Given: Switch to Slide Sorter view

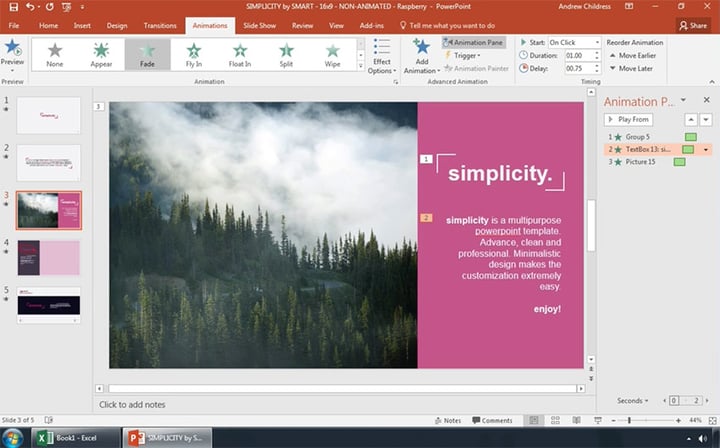Looking at the screenshot, I should click(555, 420).
